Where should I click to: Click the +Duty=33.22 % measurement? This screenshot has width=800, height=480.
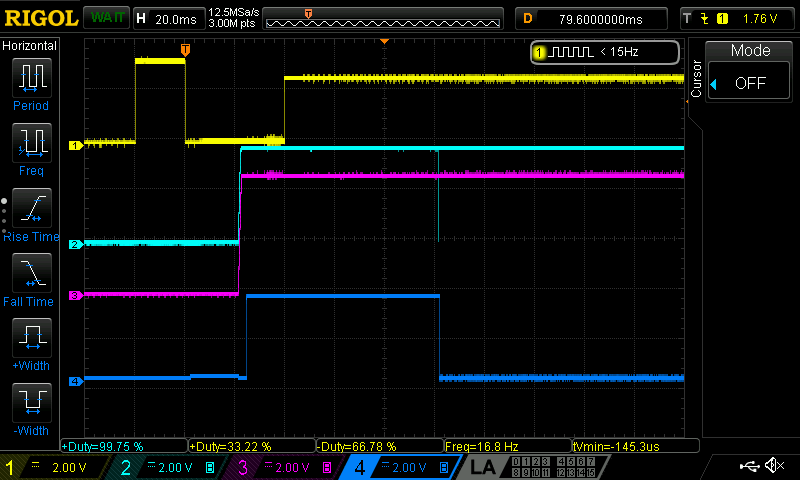click(x=252, y=446)
